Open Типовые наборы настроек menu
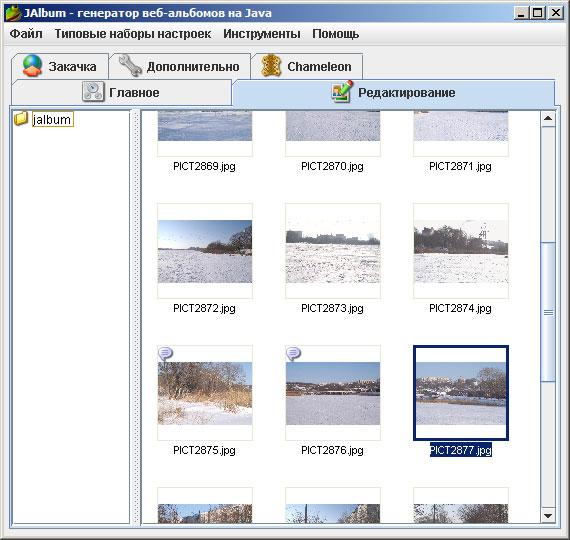 pos(133,34)
